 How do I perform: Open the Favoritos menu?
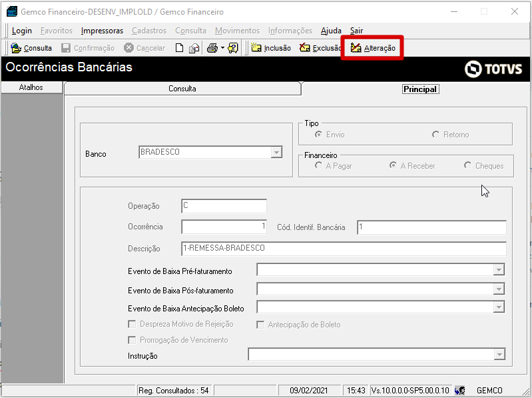pos(57,31)
